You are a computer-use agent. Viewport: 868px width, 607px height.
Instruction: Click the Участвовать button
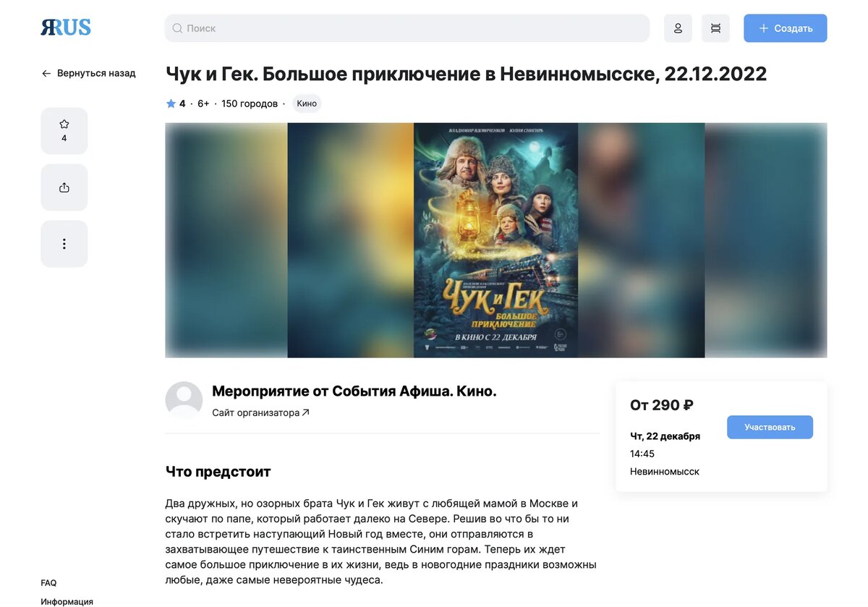[770, 427]
